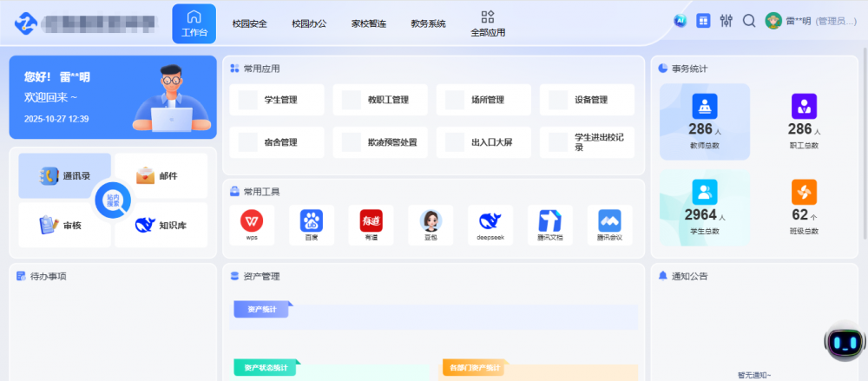
Task: Open the floating robot assistant
Action: [x=841, y=345]
